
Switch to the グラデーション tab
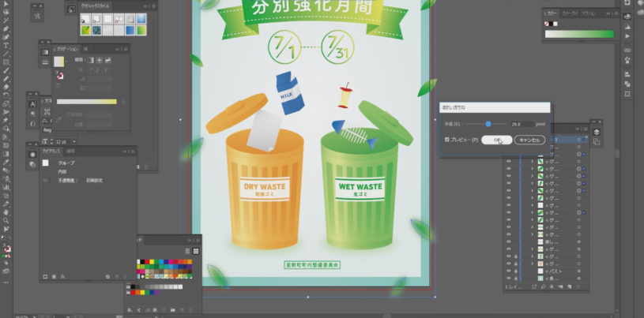click(68, 49)
